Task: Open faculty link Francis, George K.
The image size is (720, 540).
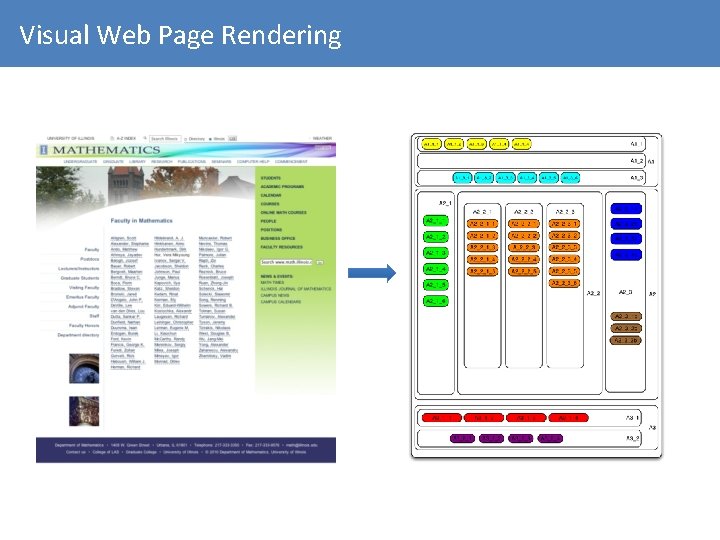Action: click(127, 344)
